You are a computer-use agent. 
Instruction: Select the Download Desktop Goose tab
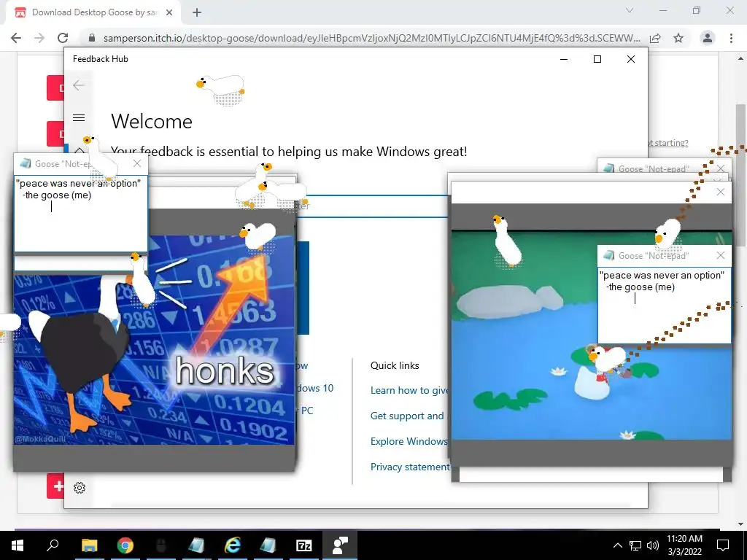tap(93, 12)
